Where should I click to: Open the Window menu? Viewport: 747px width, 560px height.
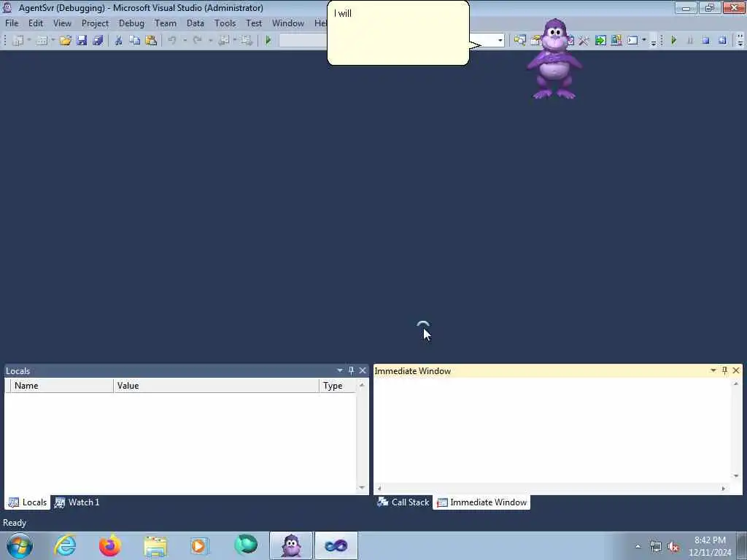(287, 23)
